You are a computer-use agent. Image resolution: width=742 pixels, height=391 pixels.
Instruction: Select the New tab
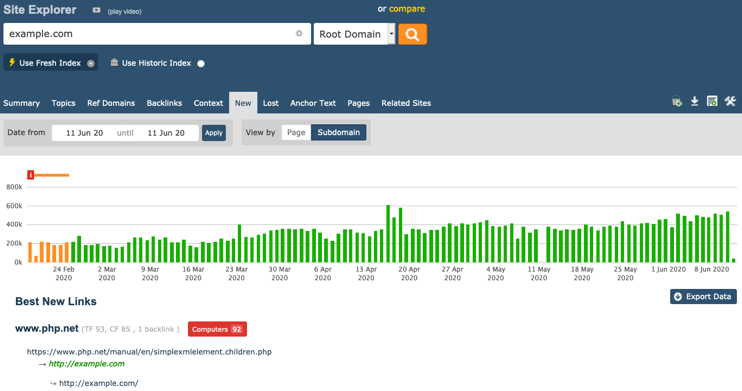coord(243,103)
